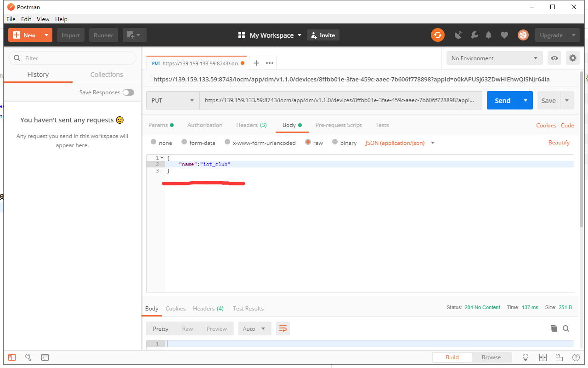The width and height of the screenshot is (588, 368).
Task: Click the Postman logo in the title bar
Action: pyautogui.click(x=11, y=7)
